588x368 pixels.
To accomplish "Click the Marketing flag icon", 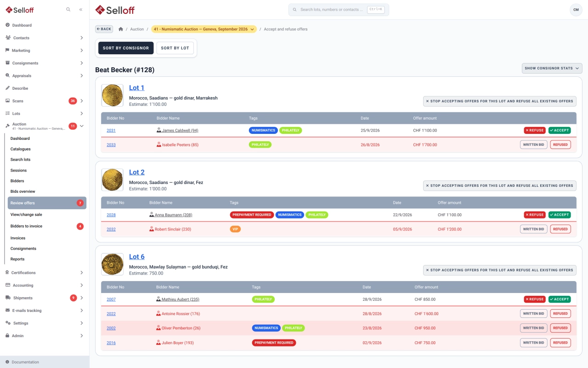I will point(8,50).
